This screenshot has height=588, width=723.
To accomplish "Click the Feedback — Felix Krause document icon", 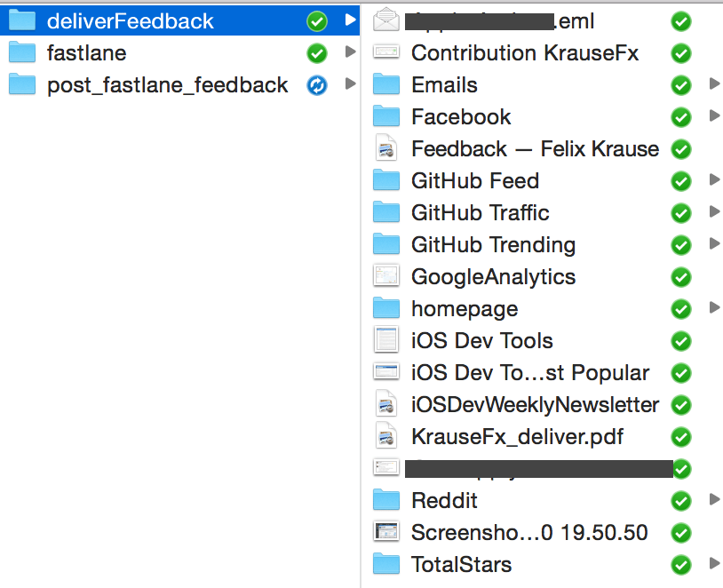I will point(386,148).
